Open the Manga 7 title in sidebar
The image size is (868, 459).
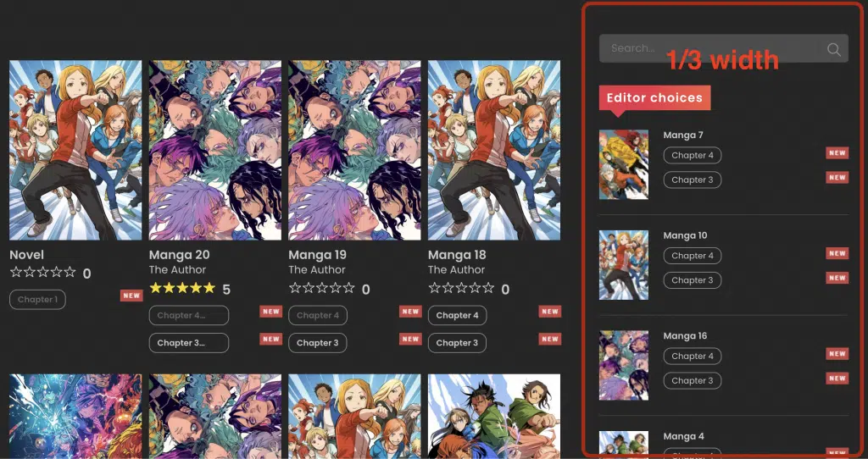point(683,135)
